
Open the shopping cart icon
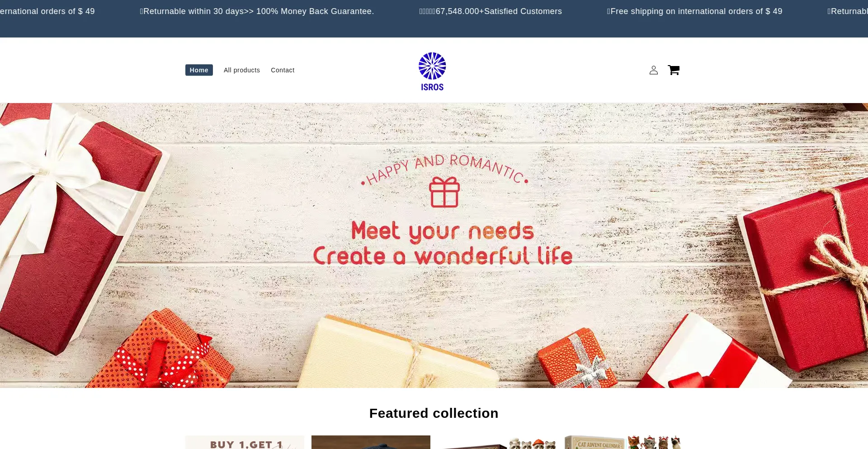pos(674,70)
